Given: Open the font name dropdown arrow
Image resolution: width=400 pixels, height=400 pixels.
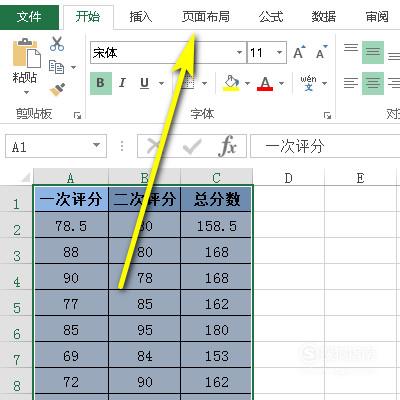Looking at the screenshot, I should 239,52.
